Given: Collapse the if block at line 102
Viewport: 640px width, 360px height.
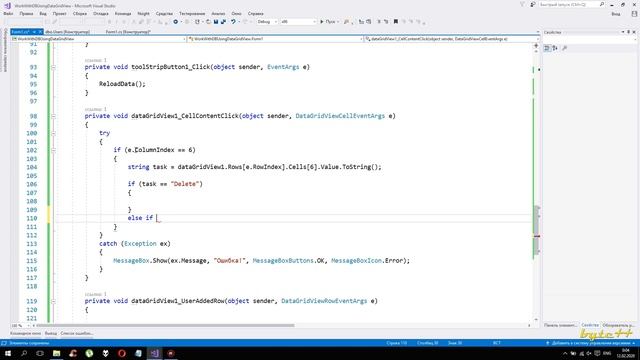Looking at the screenshot, I should click(x=53, y=150).
